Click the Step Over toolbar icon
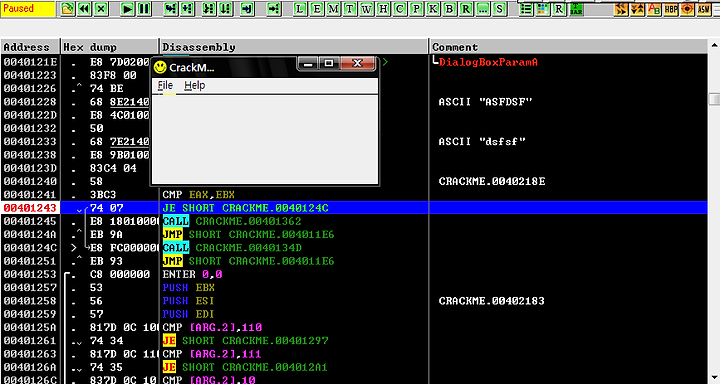The height and width of the screenshot is (384, 720). (187, 9)
